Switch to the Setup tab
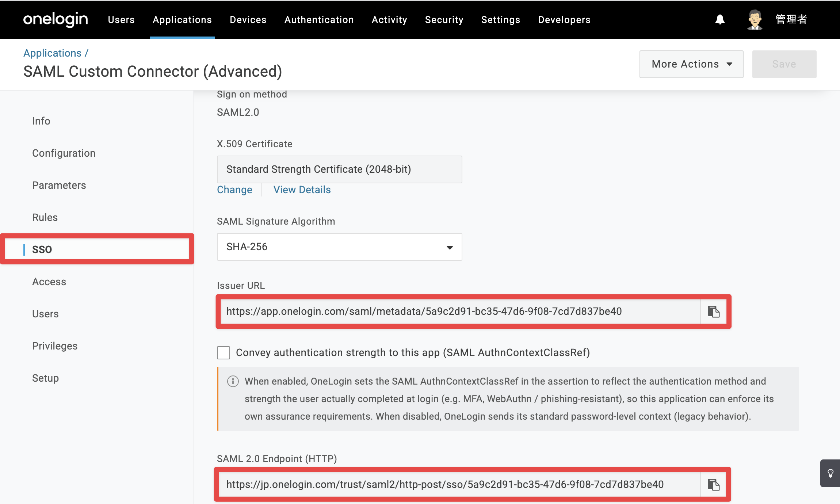 tap(45, 378)
